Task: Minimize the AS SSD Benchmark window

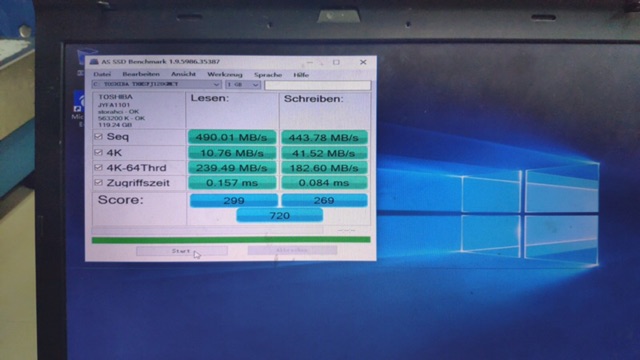Action: [x=310, y=62]
